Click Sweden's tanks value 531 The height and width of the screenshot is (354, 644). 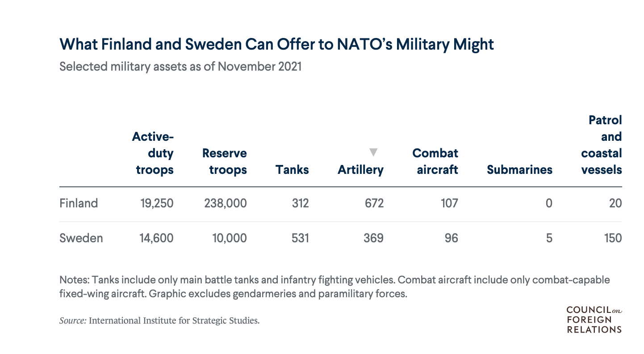click(300, 238)
